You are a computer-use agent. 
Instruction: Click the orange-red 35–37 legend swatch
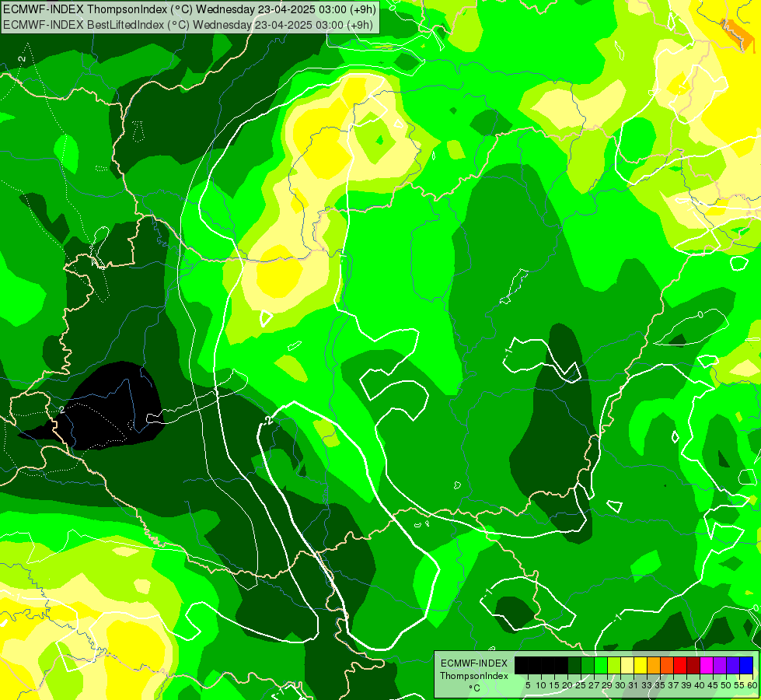coord(667,665)
